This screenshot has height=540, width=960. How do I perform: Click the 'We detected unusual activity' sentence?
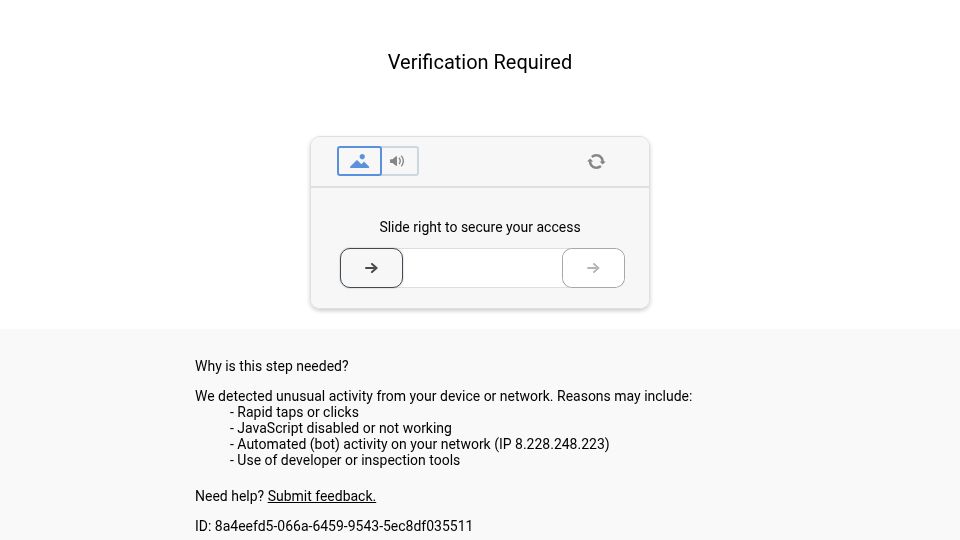[x=374, y=396]
